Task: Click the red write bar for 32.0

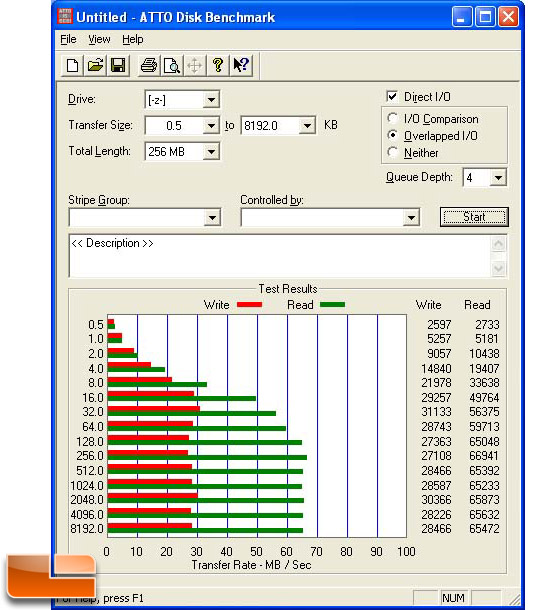Action: [154, 409]
